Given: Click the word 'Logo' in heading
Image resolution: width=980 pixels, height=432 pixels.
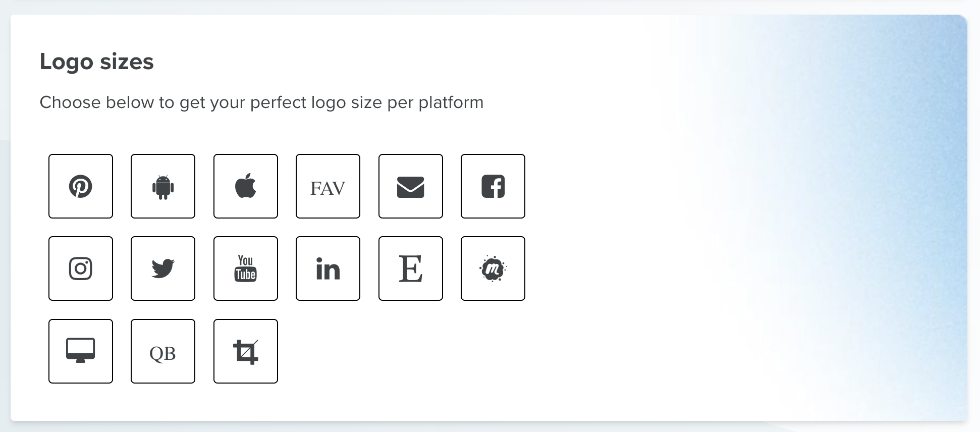Looking at the screenshot, I should [x=67, y=62].
